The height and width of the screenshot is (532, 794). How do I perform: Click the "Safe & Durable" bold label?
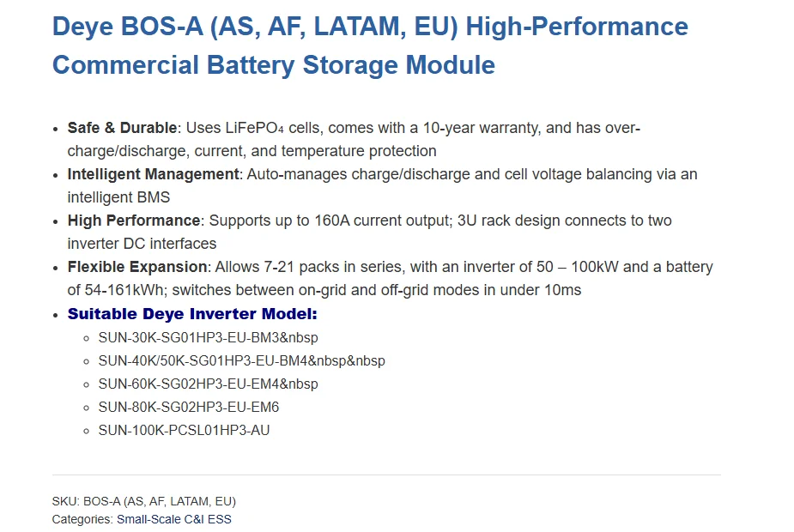point(122,128)
